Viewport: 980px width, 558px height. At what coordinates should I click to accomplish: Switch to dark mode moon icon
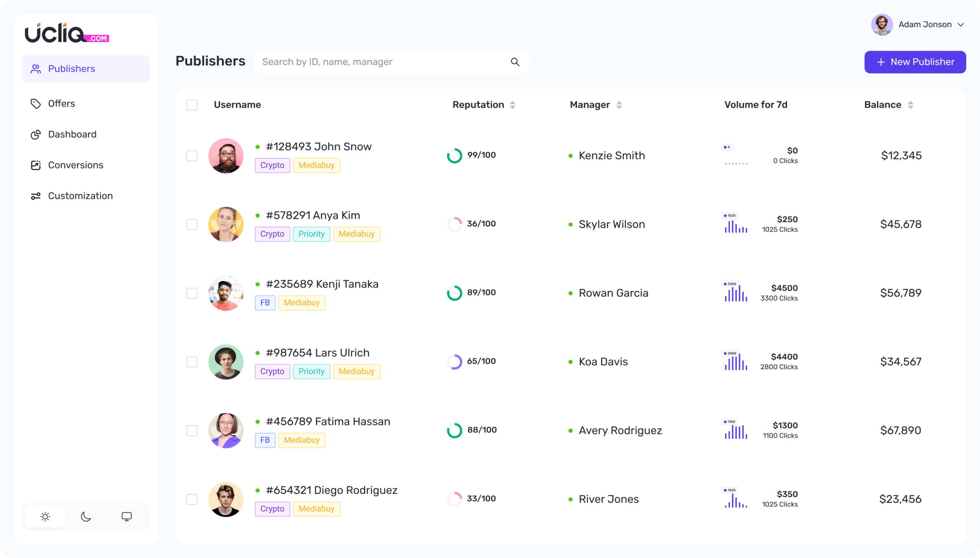(x=86, y=517)
